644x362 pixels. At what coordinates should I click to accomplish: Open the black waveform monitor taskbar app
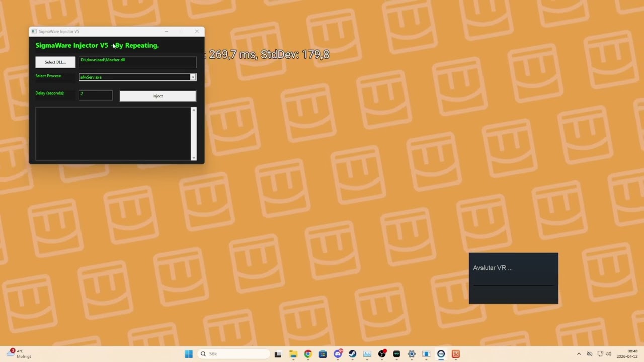(x=396, y=354)
